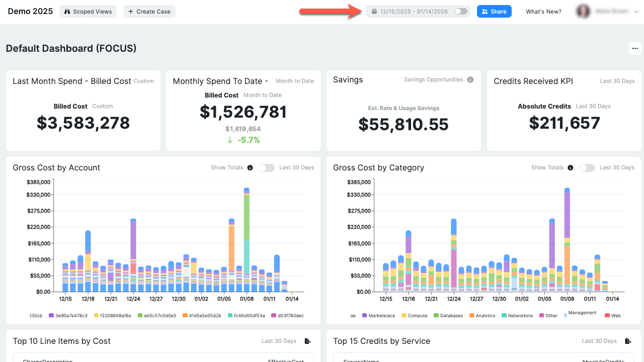
Task: Click the binoculars icon in Scoped Views
Action: tap(67, 12)
